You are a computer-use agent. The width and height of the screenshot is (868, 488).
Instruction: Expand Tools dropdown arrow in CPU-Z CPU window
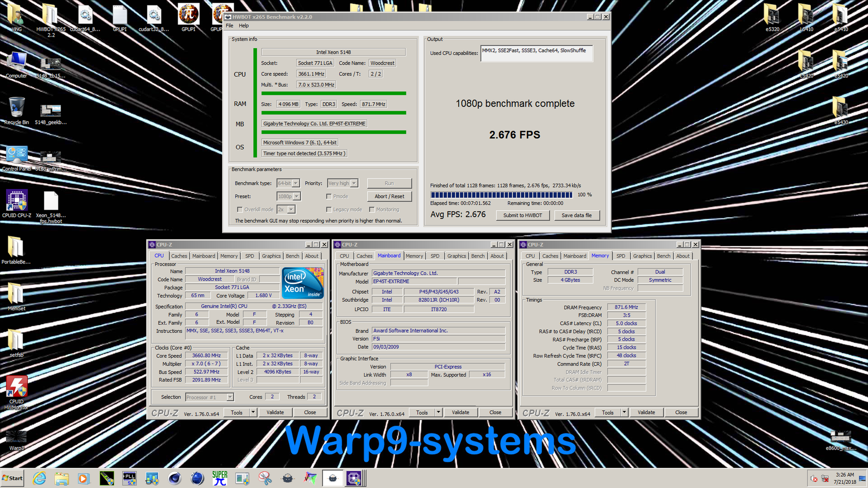[x=253, y=413]
